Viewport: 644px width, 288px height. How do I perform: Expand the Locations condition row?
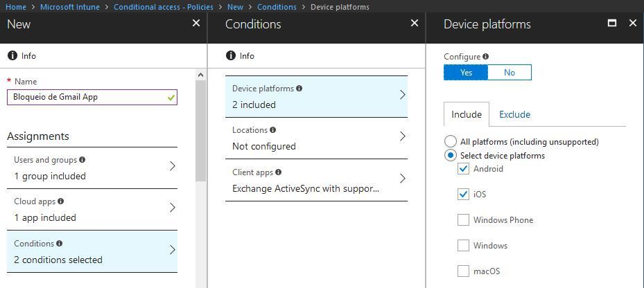pos(316,138)
